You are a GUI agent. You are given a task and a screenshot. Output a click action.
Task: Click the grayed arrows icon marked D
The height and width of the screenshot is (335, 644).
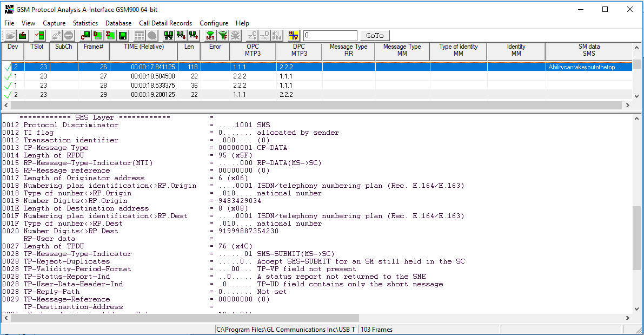264,36
